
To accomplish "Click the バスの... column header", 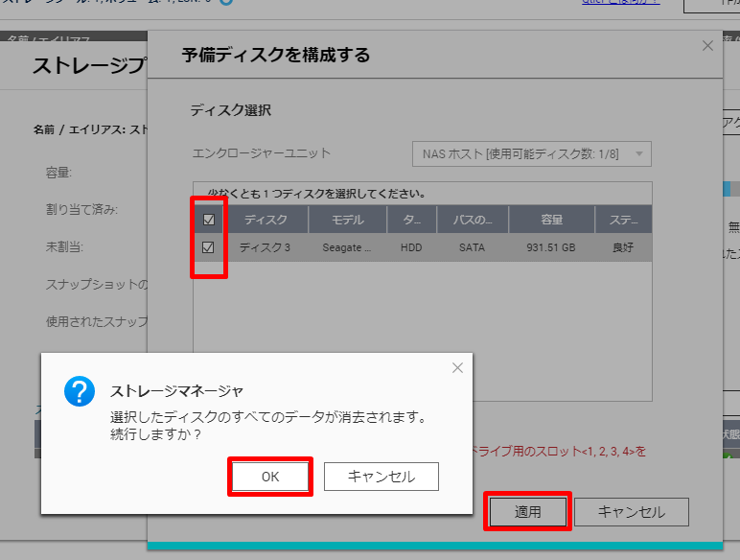I will click(x=472, y=220).
